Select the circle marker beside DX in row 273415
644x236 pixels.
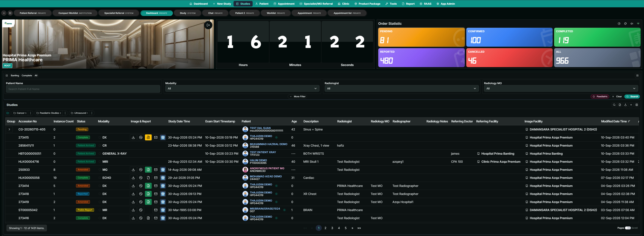pos(100,137)
